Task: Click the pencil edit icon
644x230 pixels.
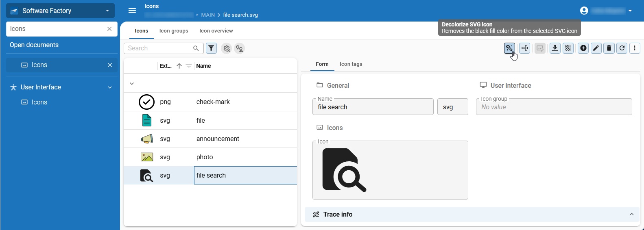Action: point(596,48)
